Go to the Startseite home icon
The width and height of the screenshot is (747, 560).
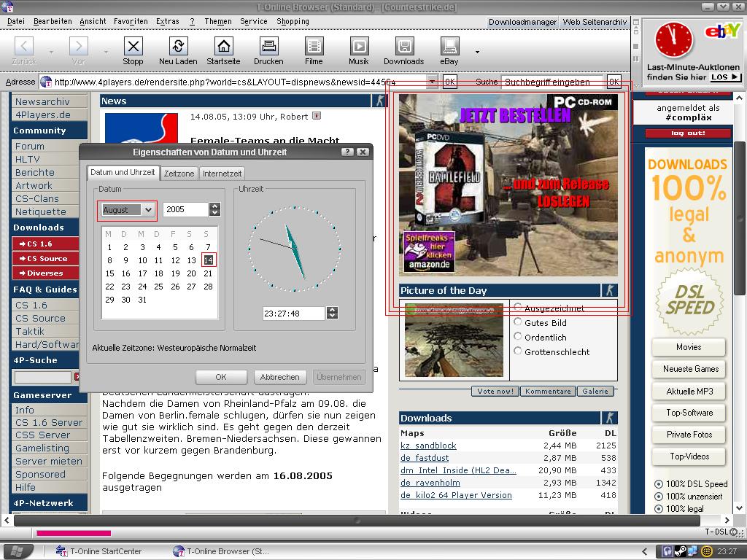pos(223,46)
